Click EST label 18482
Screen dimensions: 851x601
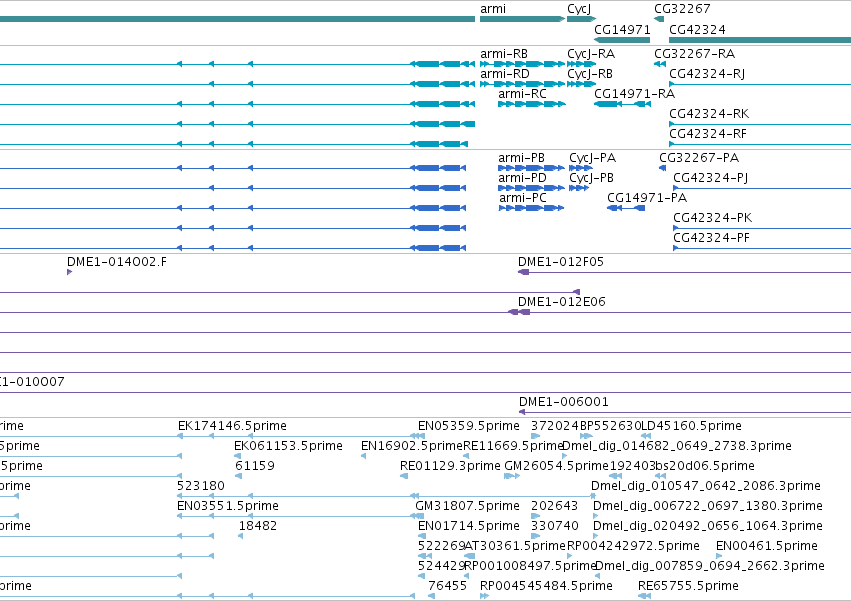[x=258, y=526]
